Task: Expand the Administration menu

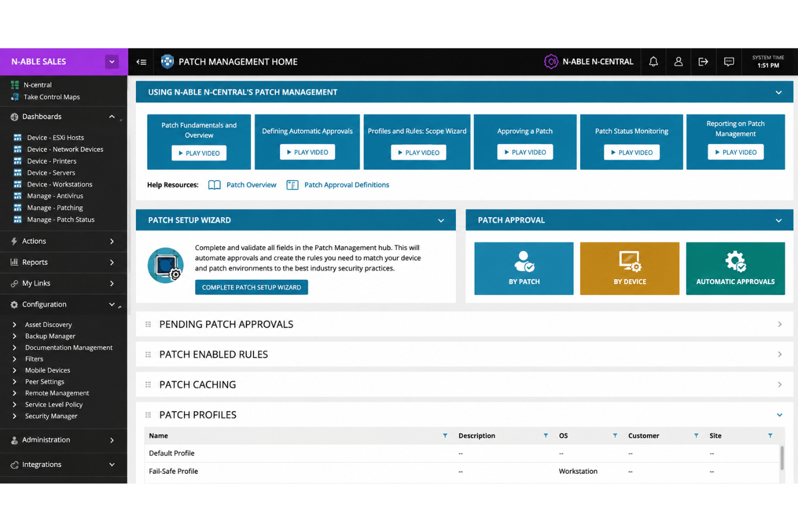Action: (x=112, y=440)
